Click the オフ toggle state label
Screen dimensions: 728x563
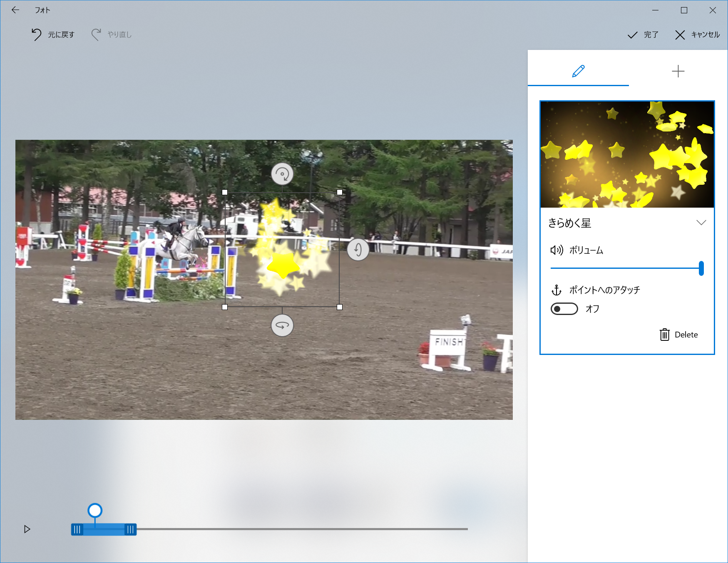(x=592, y=309)
